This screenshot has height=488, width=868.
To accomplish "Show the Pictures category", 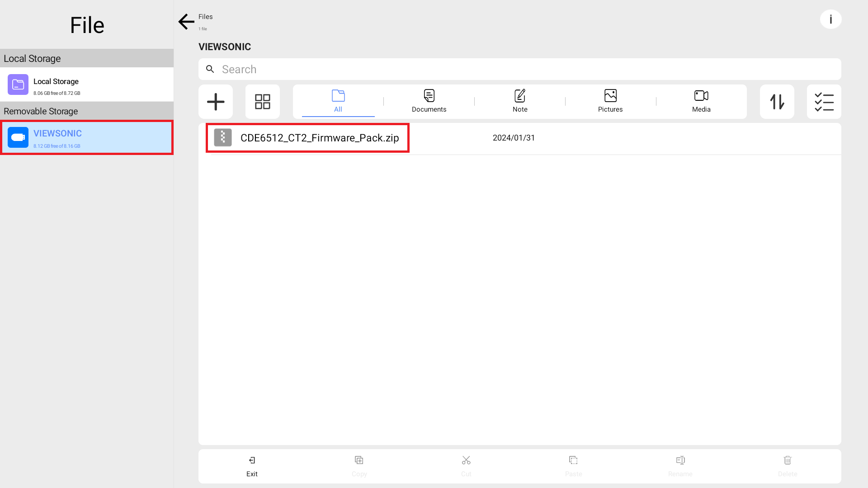I will [x=610, y=101].
